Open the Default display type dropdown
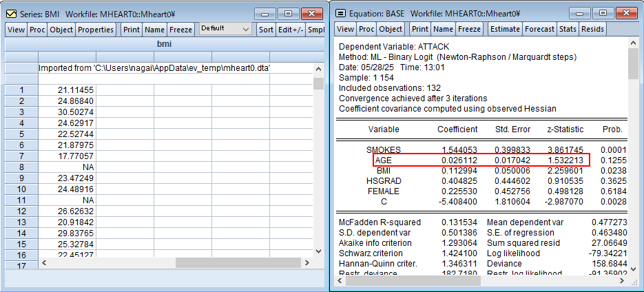 pos(225,29)
